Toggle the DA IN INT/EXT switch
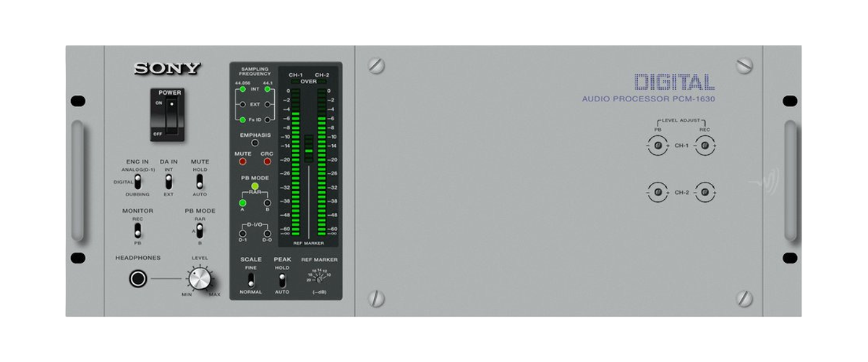 [x=169, y=182]
